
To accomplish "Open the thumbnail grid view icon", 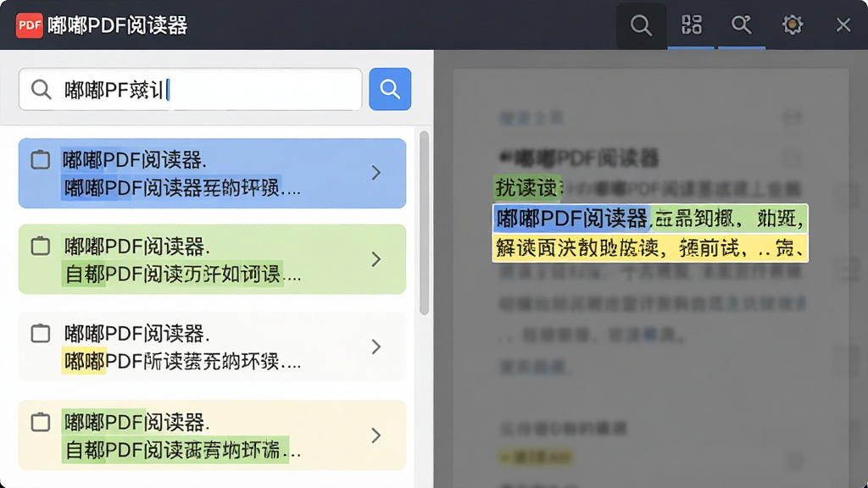I will pos(692,25).
